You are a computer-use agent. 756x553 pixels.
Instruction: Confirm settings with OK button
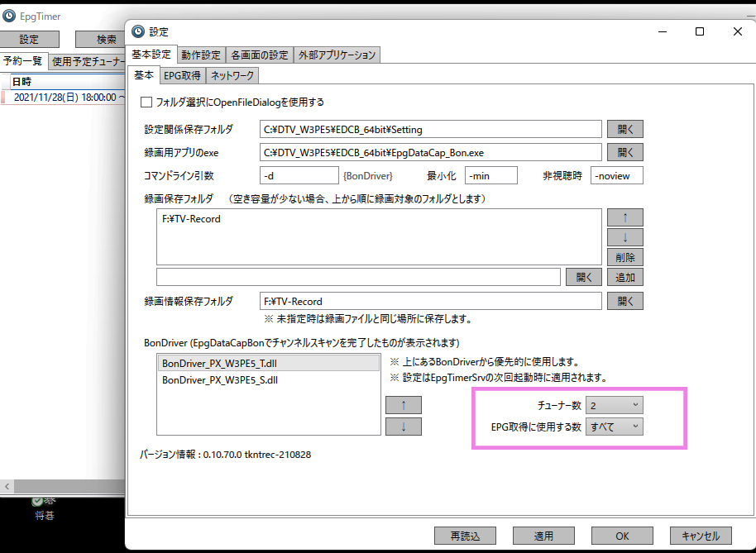coord(622,536)
